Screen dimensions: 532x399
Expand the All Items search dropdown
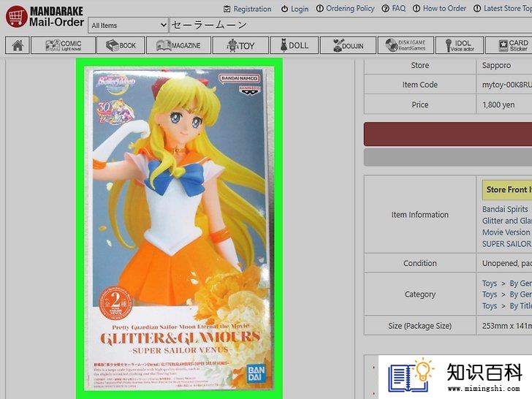(x=129, y=25)
